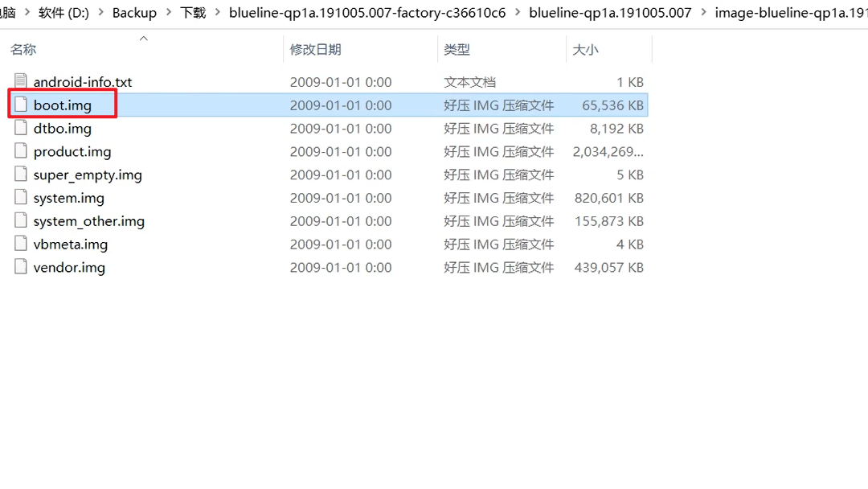The image size is (868, 489).
Task: Select the vendor.img file name
Action: [69, 268]
